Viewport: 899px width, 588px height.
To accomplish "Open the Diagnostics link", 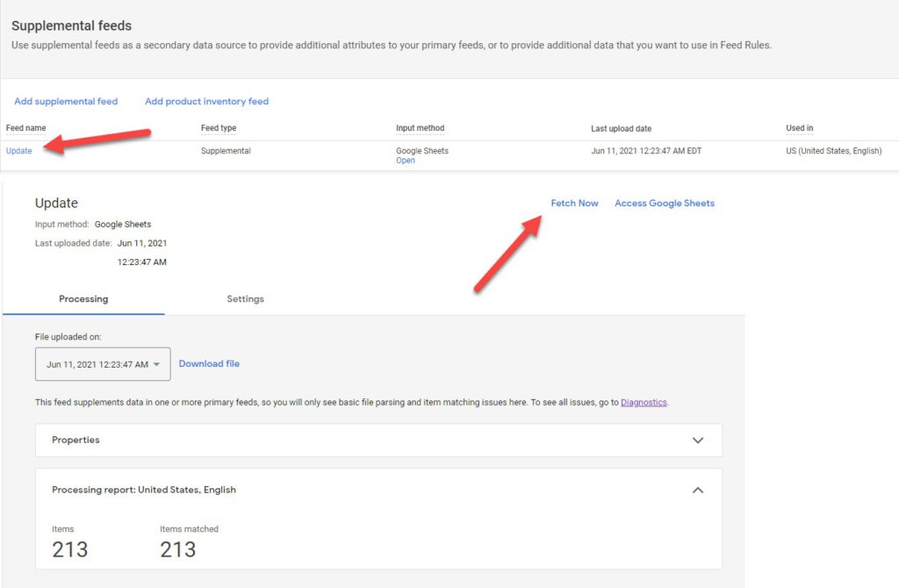I will point(644,402).
